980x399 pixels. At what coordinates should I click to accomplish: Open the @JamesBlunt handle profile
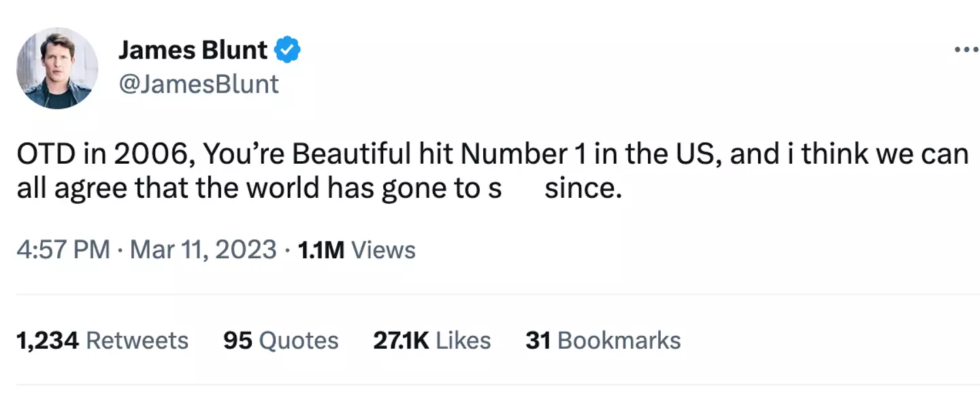[199, 84]
